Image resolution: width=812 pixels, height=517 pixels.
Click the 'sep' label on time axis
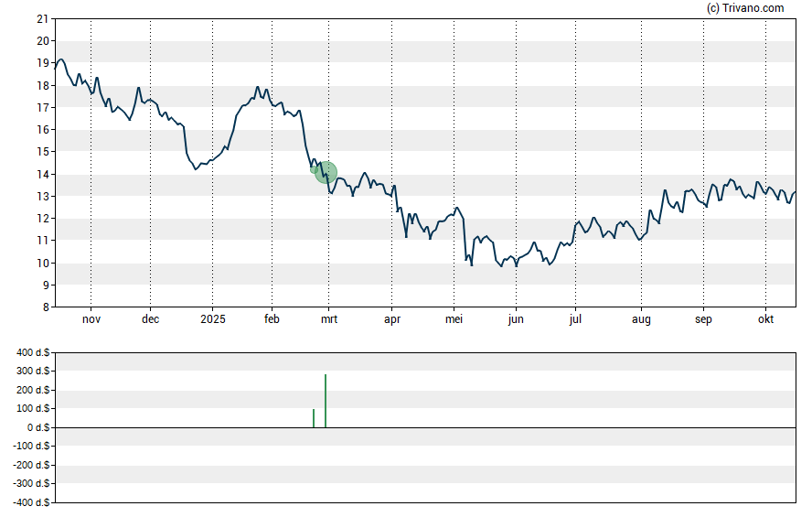(703, 319)
